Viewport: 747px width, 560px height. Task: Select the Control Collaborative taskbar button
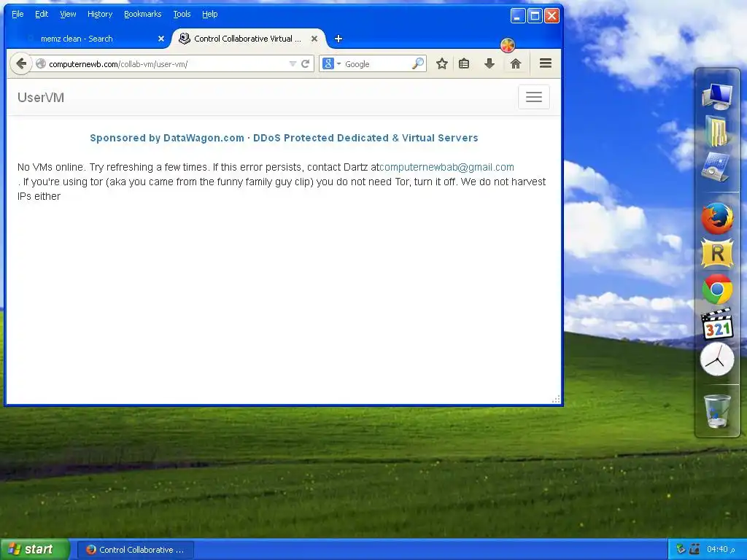point(136,550)
